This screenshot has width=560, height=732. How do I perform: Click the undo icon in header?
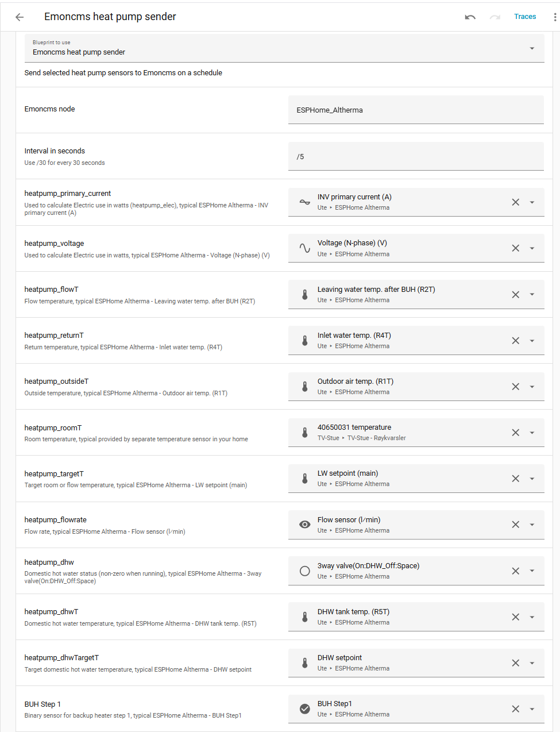[x=470, y=17]
